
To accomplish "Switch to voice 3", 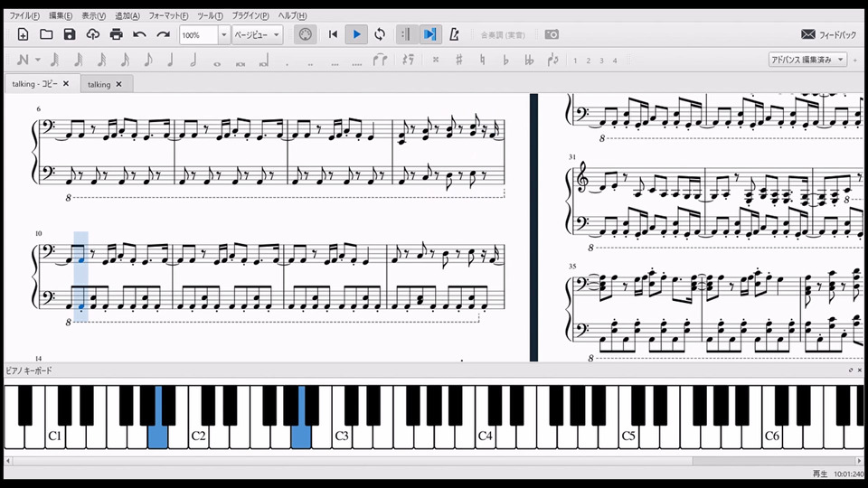I will pos(602,61).
